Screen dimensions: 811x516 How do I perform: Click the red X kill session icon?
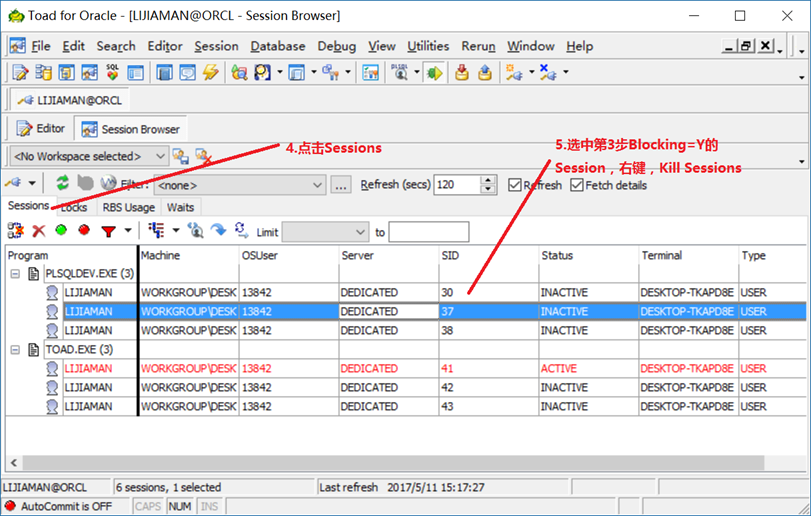pos(39,231)
